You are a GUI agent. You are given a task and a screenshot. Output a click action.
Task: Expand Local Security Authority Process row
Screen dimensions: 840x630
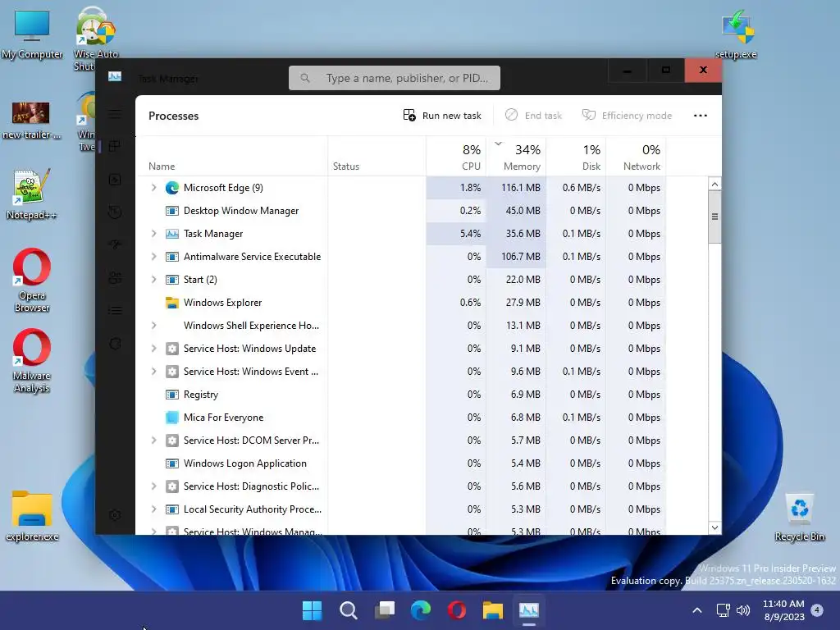[153, 509]
